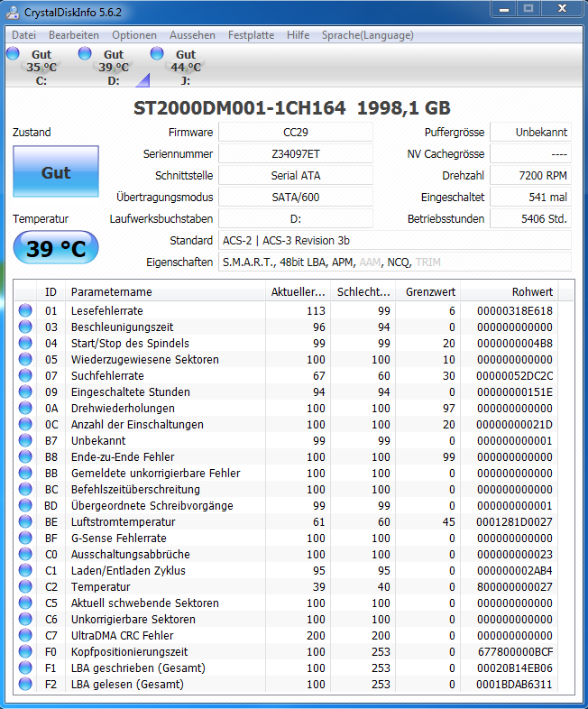Click the status orb for Unkorrigierbare Sektoren
This screenshot has width=588, height=709.
25,619
